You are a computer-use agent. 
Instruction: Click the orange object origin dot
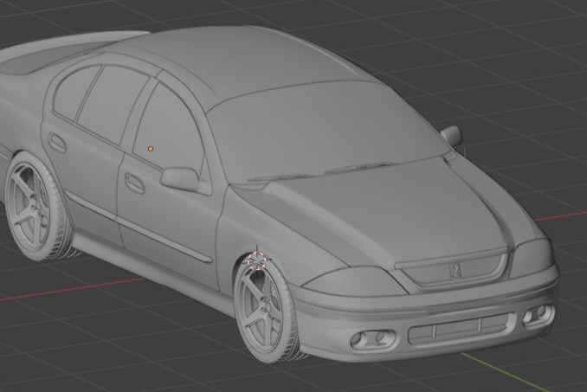pos(150,149)
